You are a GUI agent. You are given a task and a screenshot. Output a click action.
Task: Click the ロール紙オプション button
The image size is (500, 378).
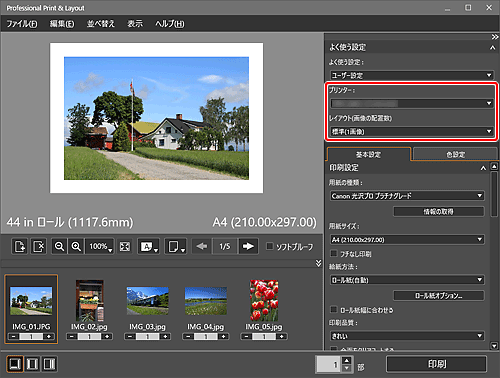[439, 295]
